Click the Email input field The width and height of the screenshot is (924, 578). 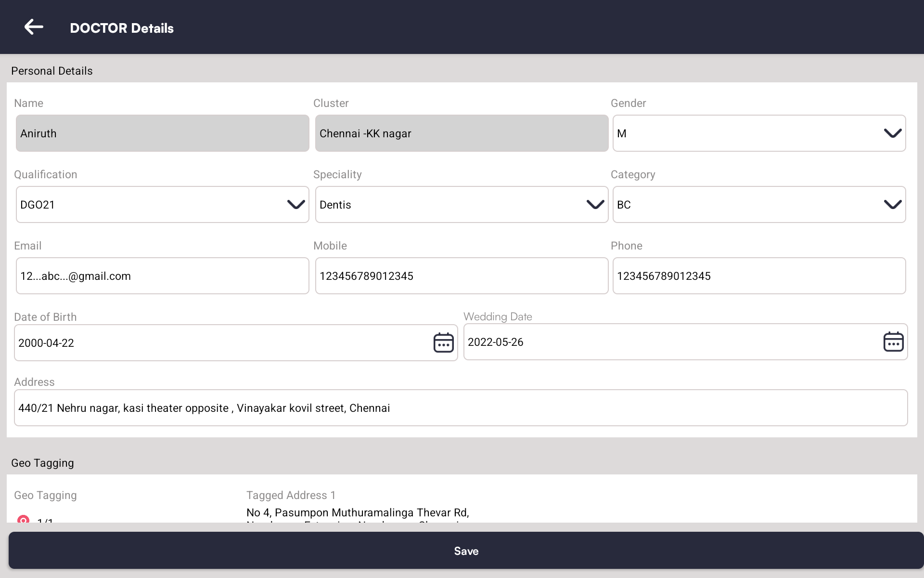tap(162, 276)
